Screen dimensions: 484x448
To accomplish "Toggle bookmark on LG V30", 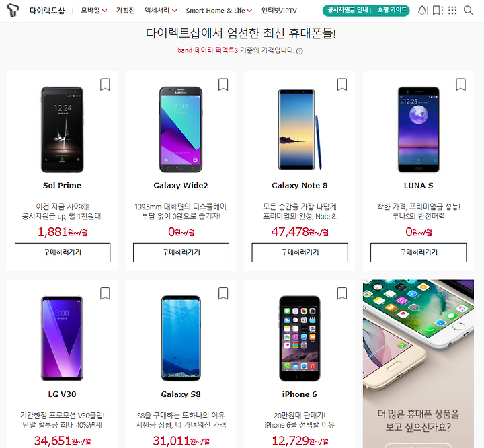I will click(105, 293).
